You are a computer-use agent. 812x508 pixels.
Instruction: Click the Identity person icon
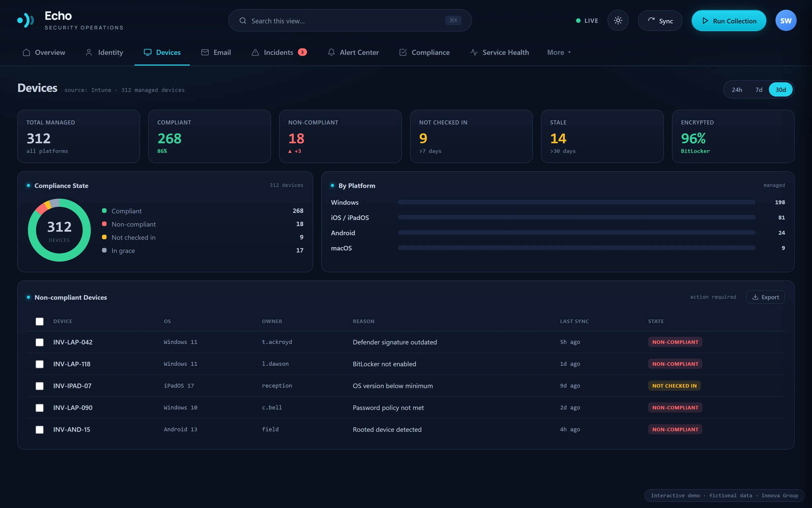89,52
